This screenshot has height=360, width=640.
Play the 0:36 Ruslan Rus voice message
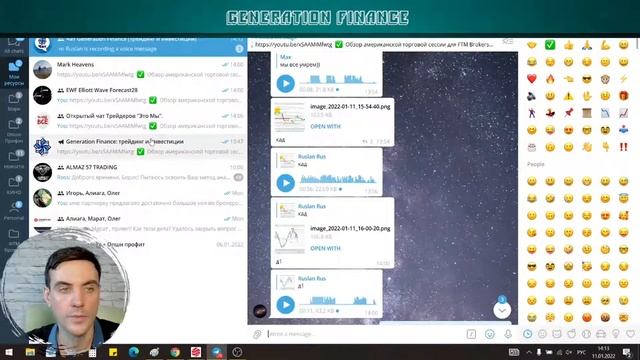click(285, 183)
